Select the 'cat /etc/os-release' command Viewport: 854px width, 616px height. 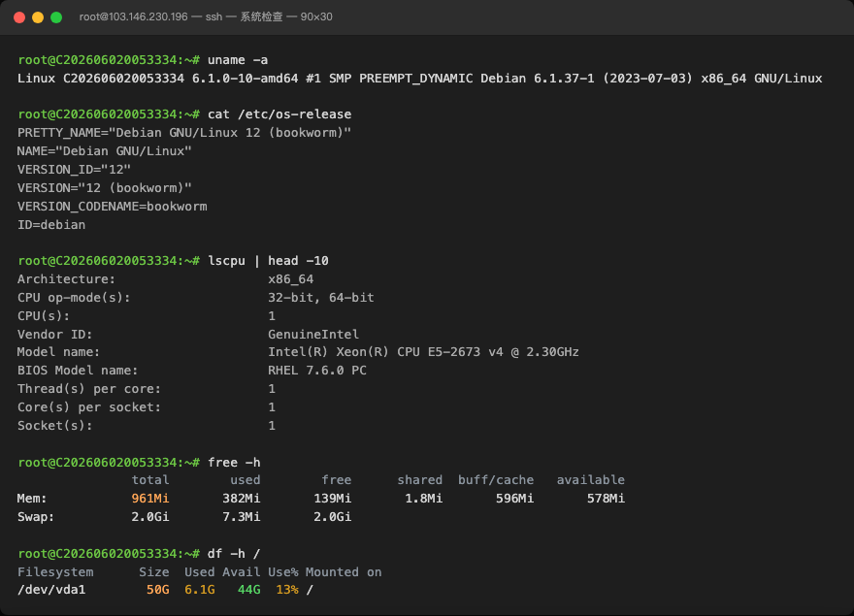(x=279, y=114)
